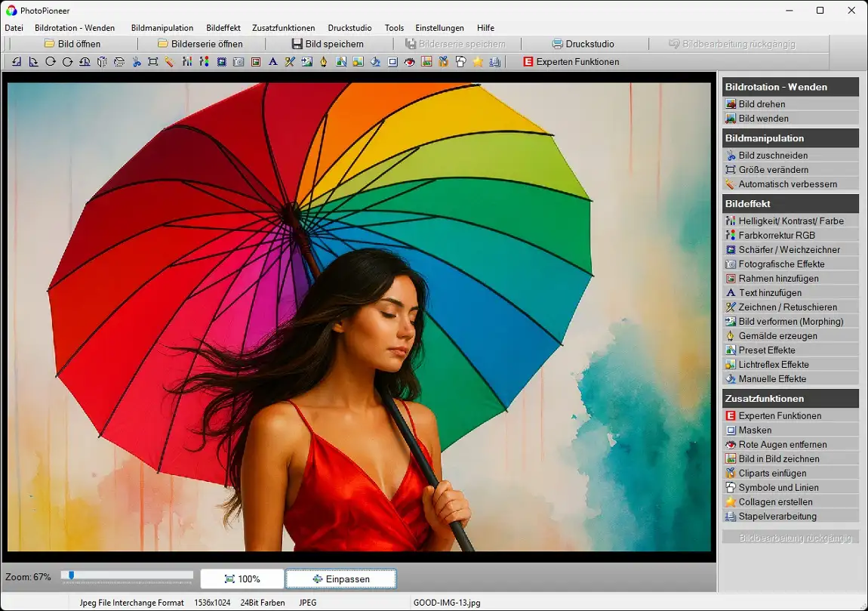Click the scissors crop icon in the top toolbar

(137, 62)
